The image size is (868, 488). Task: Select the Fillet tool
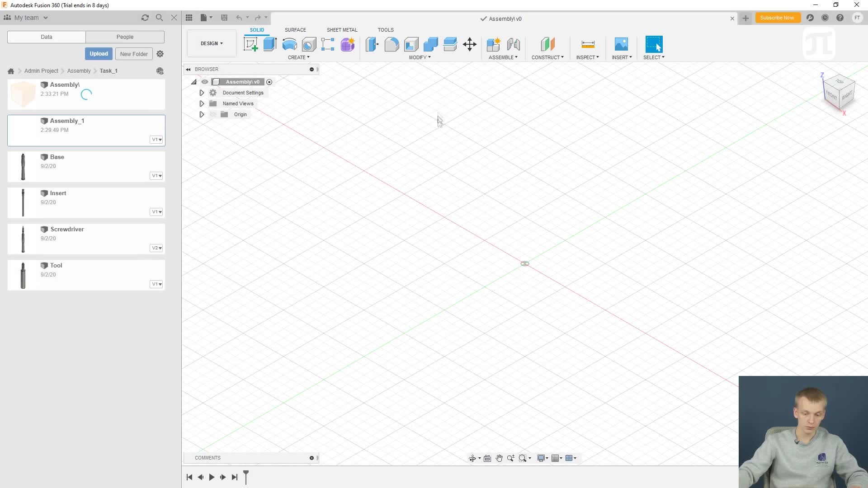click(392, 44)
